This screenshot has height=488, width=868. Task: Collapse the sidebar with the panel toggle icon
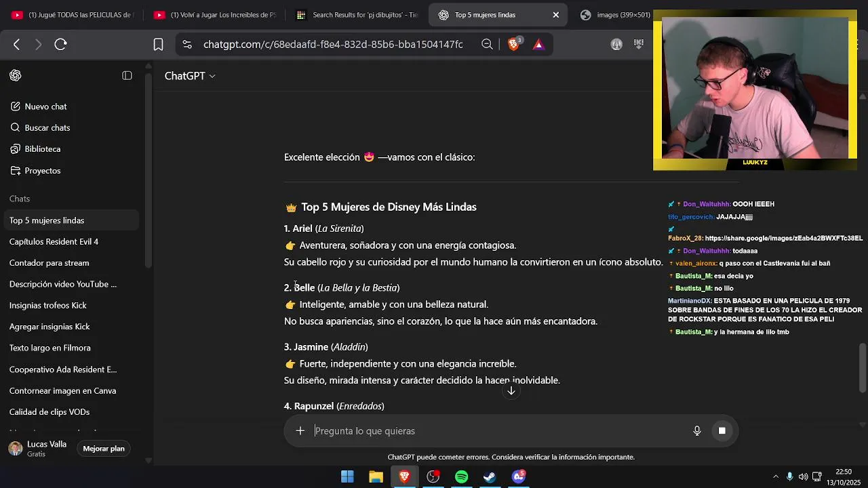[x=127, y=75]
